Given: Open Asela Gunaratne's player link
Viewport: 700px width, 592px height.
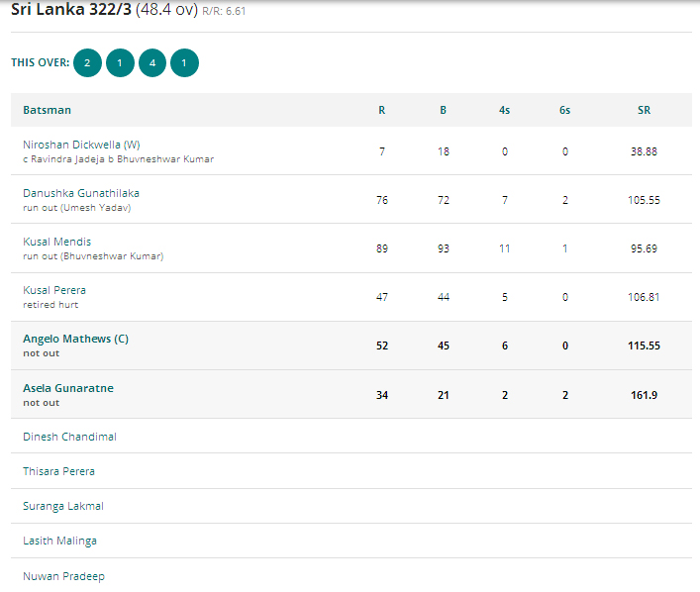Looking at the screenshot, I should coord(68,388).
